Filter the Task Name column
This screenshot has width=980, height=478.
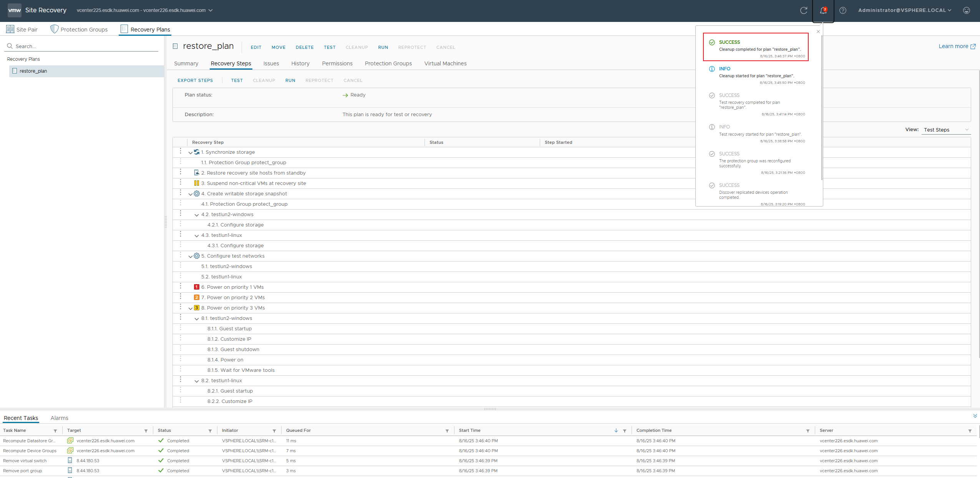(x=55, y=431)
